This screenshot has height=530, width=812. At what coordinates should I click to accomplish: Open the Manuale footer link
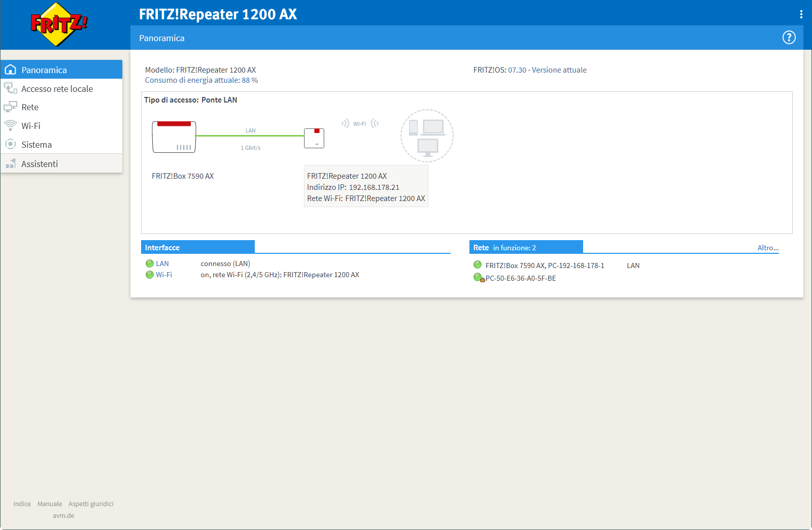tap(50, 504)
